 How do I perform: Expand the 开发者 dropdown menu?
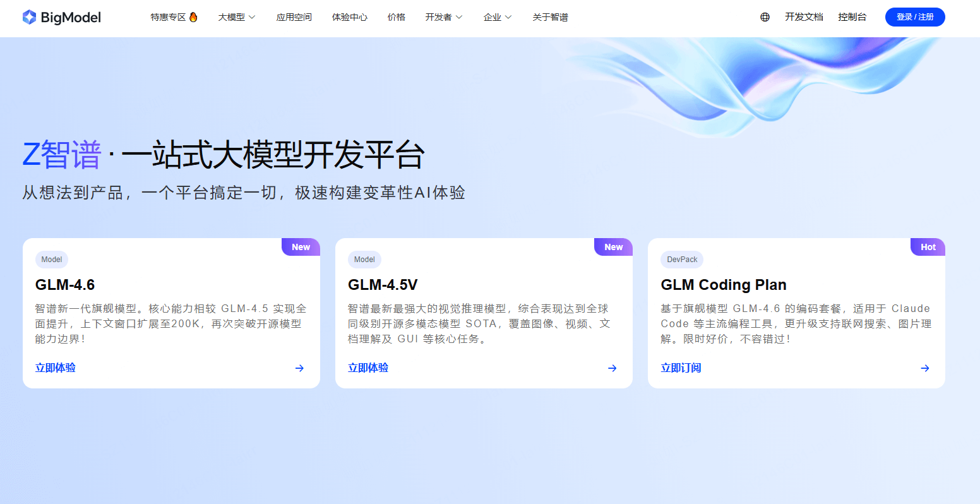tap(444, 17)
